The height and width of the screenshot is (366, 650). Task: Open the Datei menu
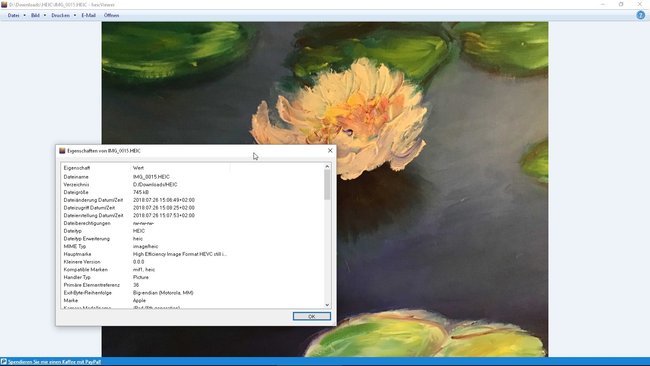13,15
